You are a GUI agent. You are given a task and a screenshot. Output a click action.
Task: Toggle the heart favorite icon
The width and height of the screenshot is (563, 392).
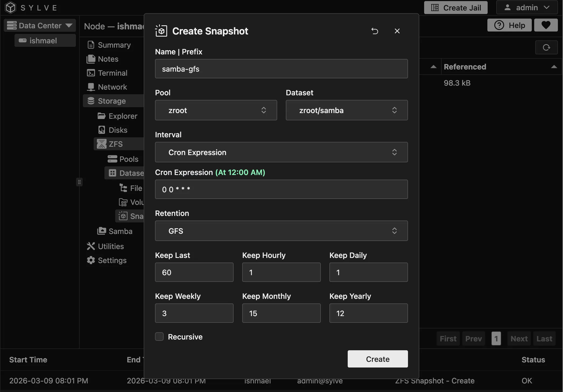[x=546, y=25]
